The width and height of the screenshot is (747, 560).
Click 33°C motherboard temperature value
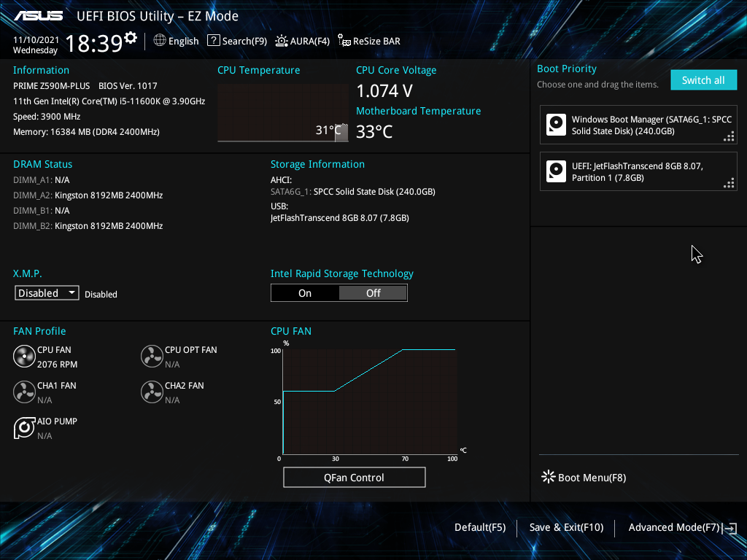click(x=374, y=131)
